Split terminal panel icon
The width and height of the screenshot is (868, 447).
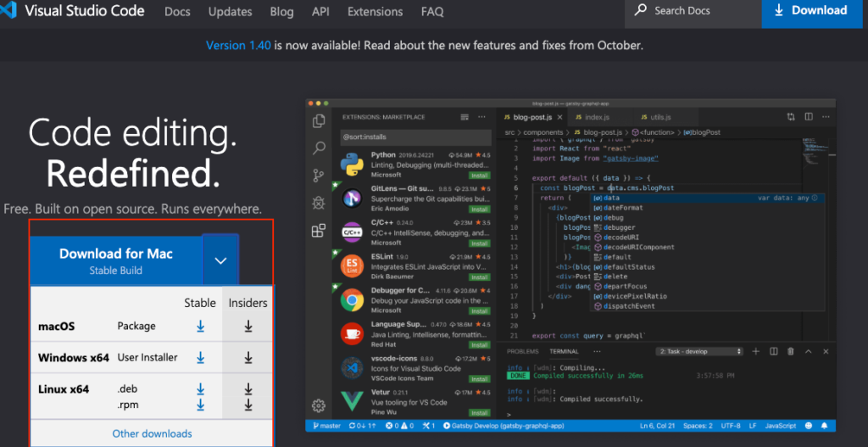tap(774, 351)
